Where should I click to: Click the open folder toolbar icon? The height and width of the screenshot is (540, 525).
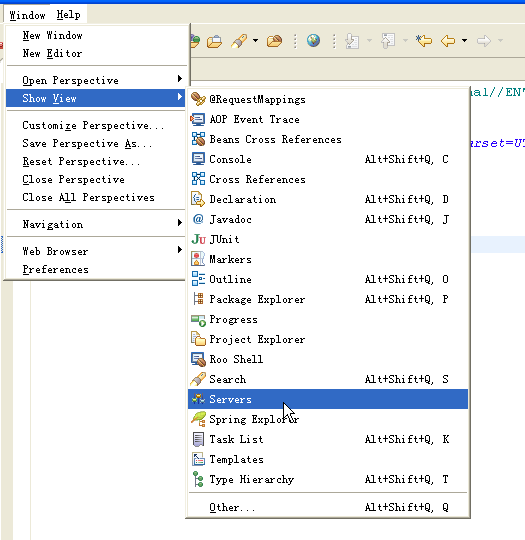[x=275, y=41]
